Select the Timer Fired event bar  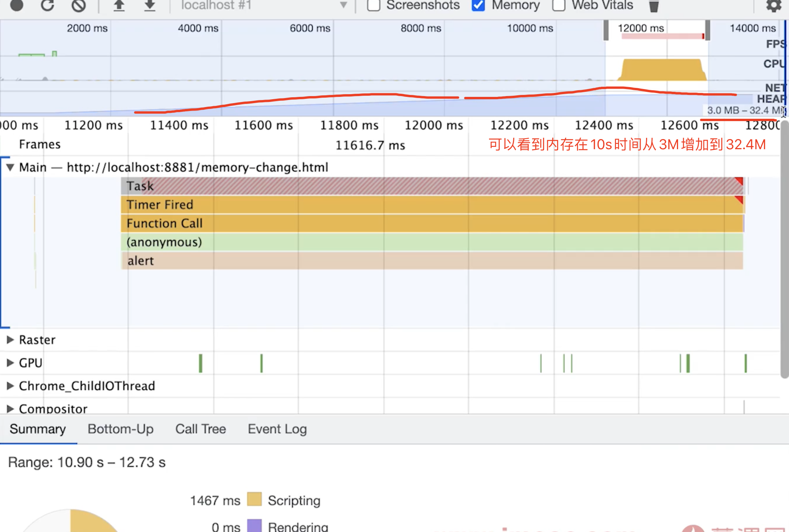(430, 205)
